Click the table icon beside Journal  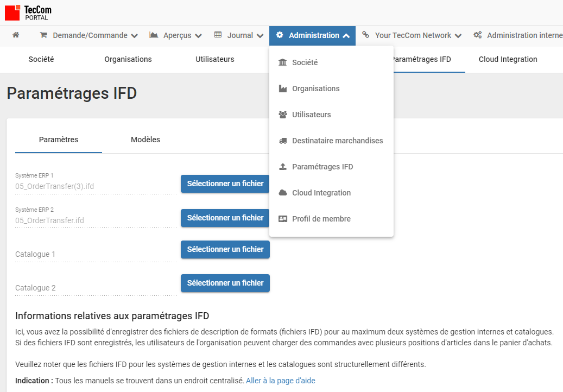tap(218, 35)
